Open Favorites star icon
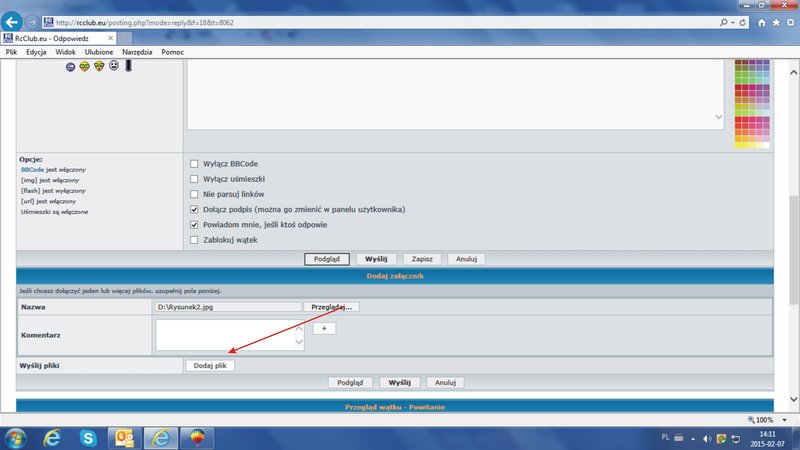 coord(776,22)
